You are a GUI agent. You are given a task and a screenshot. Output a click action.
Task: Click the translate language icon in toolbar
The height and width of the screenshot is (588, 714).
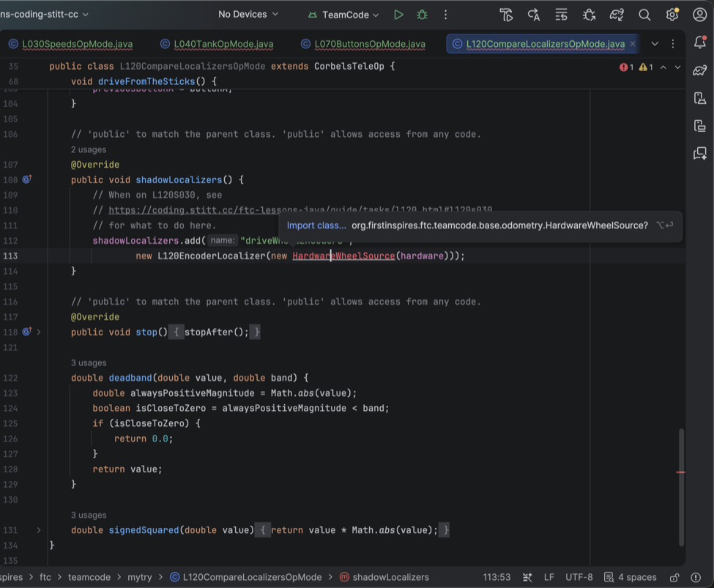tap(534, 15)
